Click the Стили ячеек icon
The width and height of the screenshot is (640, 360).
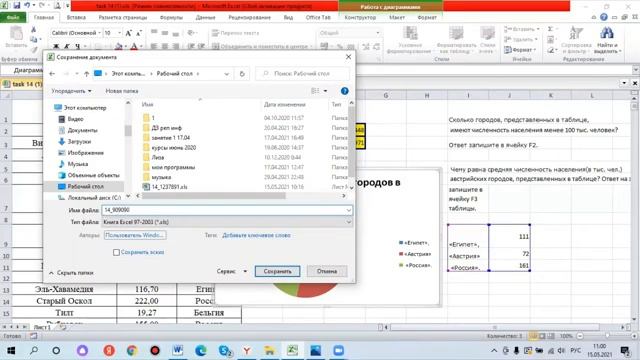coord(487,40)
